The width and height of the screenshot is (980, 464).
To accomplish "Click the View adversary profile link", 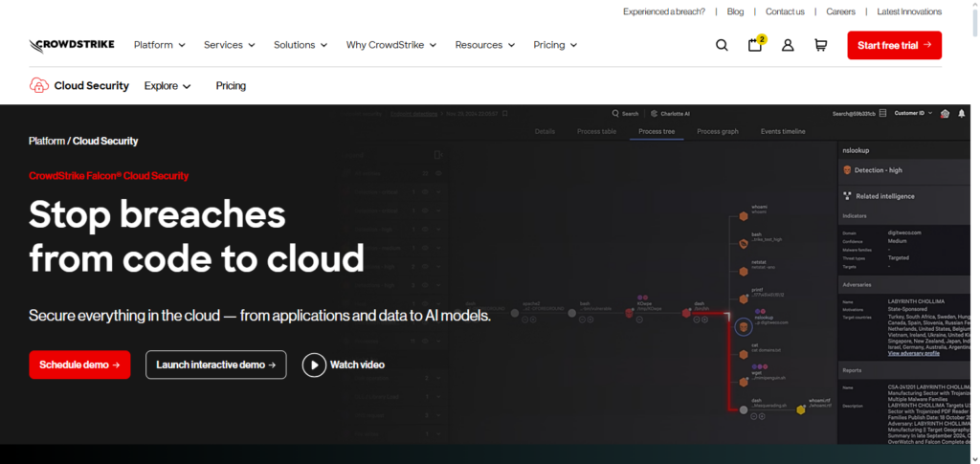I will 914,353.
